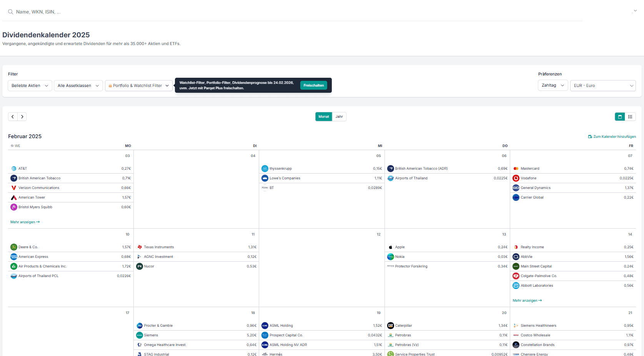This screenshot has height=356, width=644.
Task: Click the Carrier Global logo icon
Action: [516, 197]
